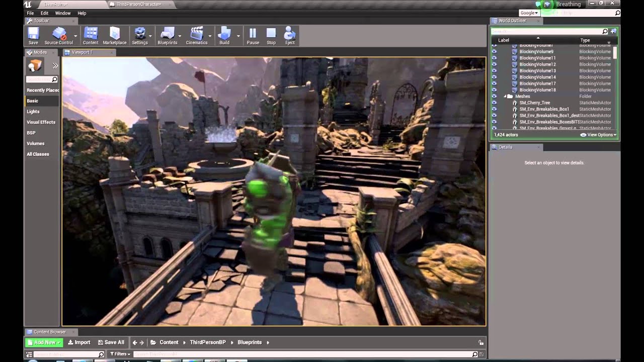This screenshot has height=362, width=644.
Task: Click the Meshes folder icon
Action: coord(510,96)
